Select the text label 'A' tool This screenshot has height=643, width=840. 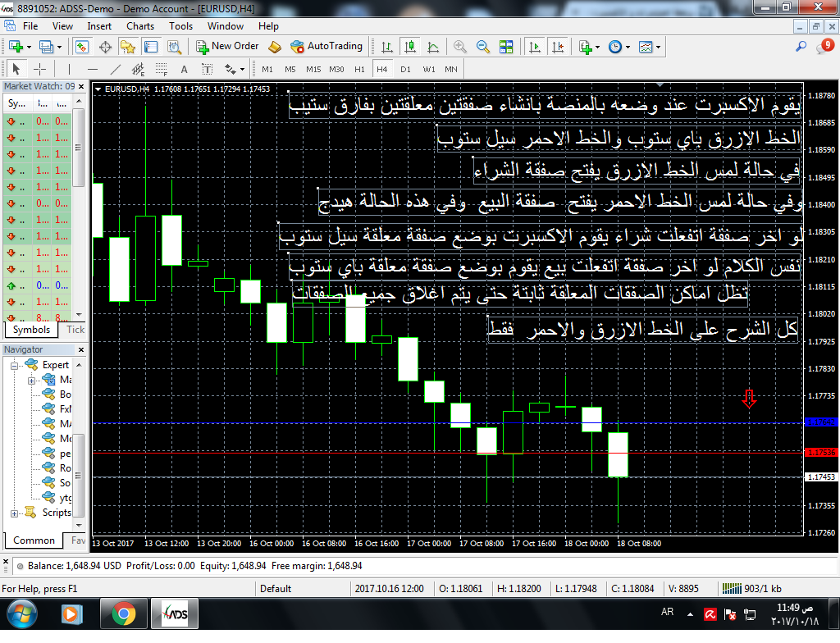pos(184,69)
